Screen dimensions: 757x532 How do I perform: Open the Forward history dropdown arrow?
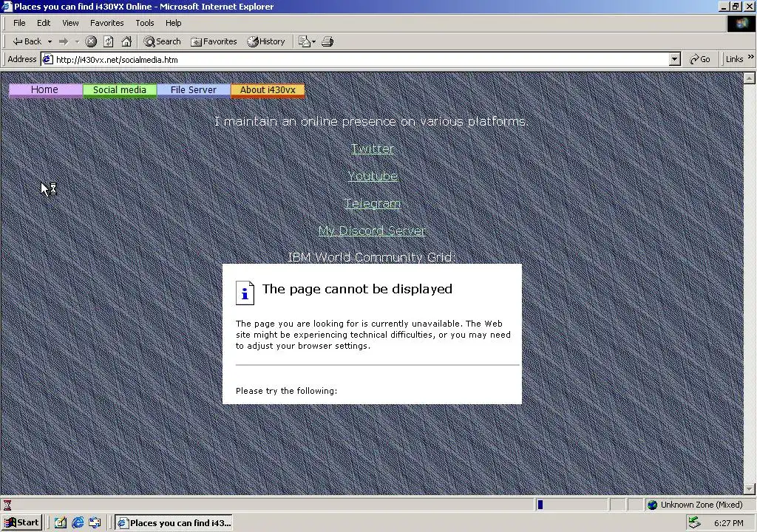[77, 41]
